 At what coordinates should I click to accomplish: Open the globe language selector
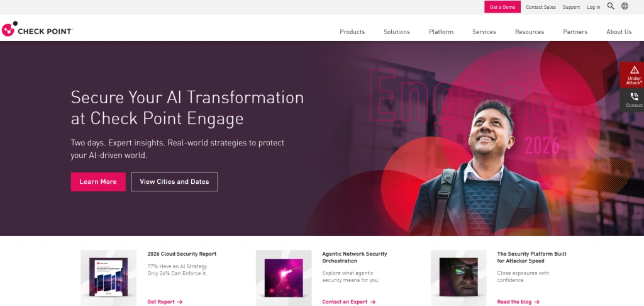(625, 6)
